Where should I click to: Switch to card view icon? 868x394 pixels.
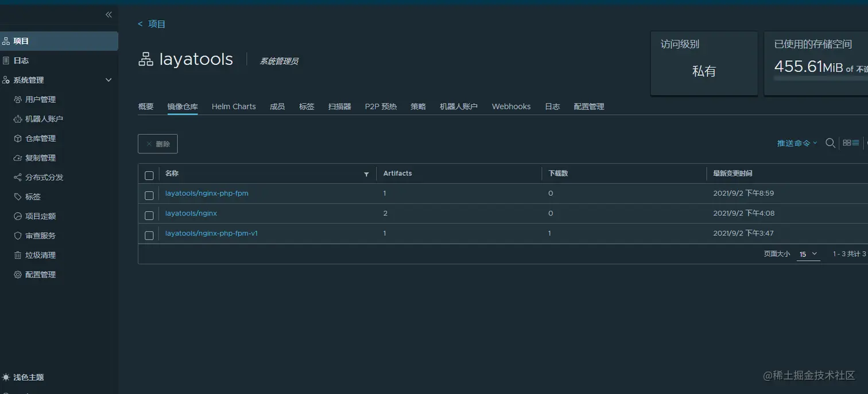coord(847,143)
